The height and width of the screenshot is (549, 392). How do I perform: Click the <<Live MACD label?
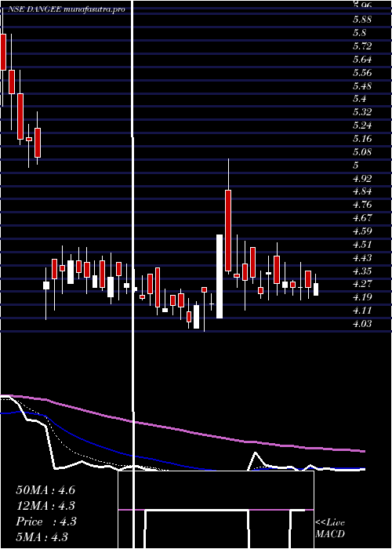pyautogui.click(x=330, y=529)
